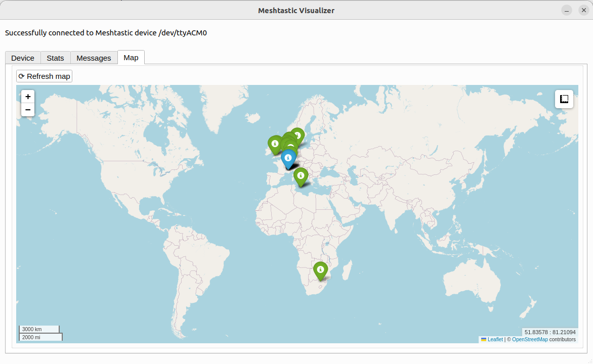The image size is (593, 364).
Task: Zoom out on the map
Action: pyautogui.click(x=28, y=110)
